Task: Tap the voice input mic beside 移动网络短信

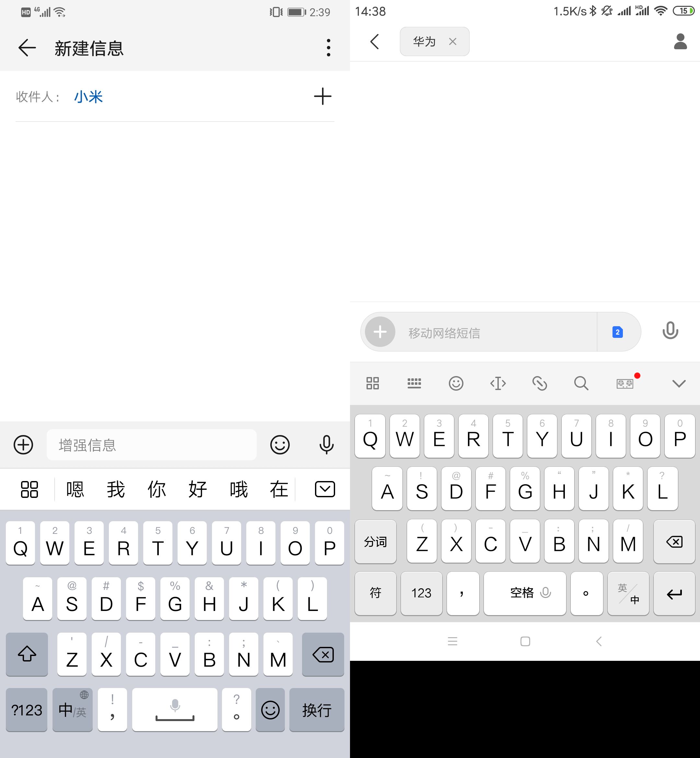Action: point(671,332)
